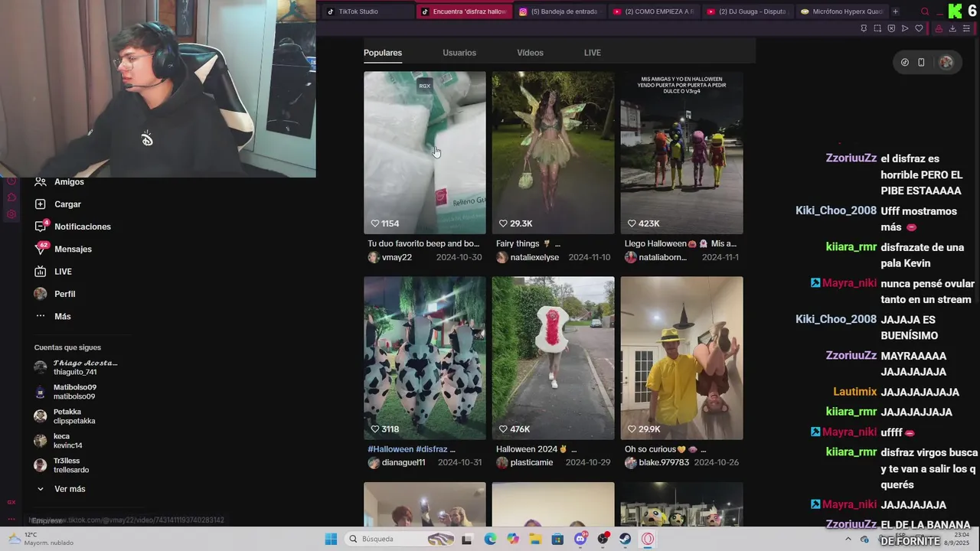Image resolution: width=980 pixels, height=551 pixels.
Task: Open vmay22 creator profile link
Action: (390, 257)
